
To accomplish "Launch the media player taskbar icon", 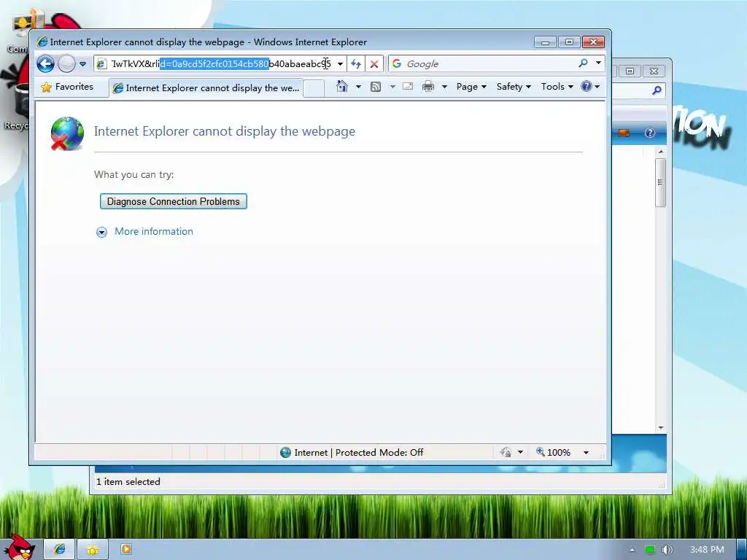I will pos(125,549).
